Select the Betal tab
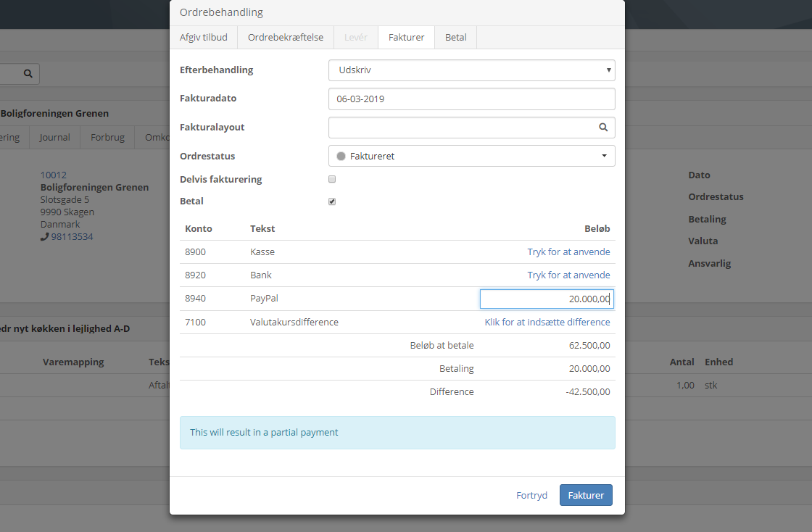Screen dimensions: 812x532 (x=455, y=38)
